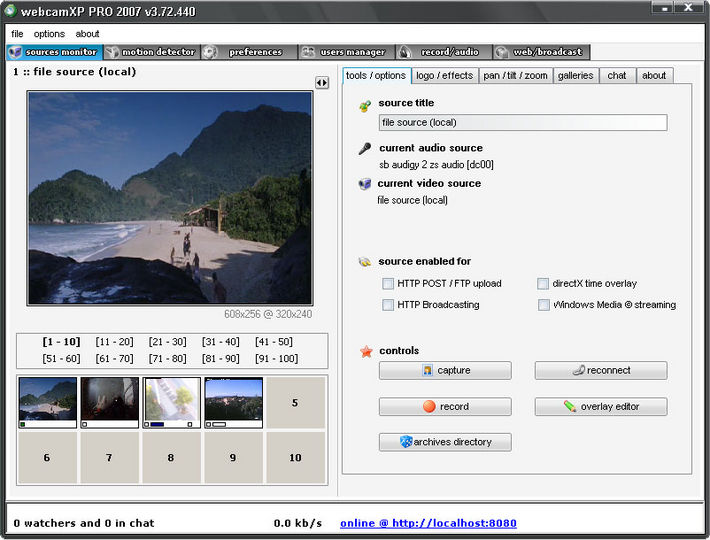Click the capture button
710x540 pixels.
pyautogui.click(x=445, y=370)
